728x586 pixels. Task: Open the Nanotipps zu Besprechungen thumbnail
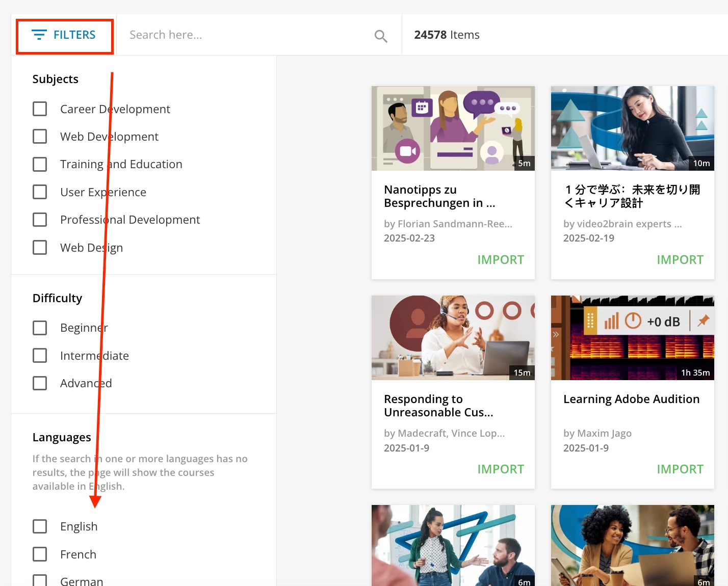tap(453, 128)
